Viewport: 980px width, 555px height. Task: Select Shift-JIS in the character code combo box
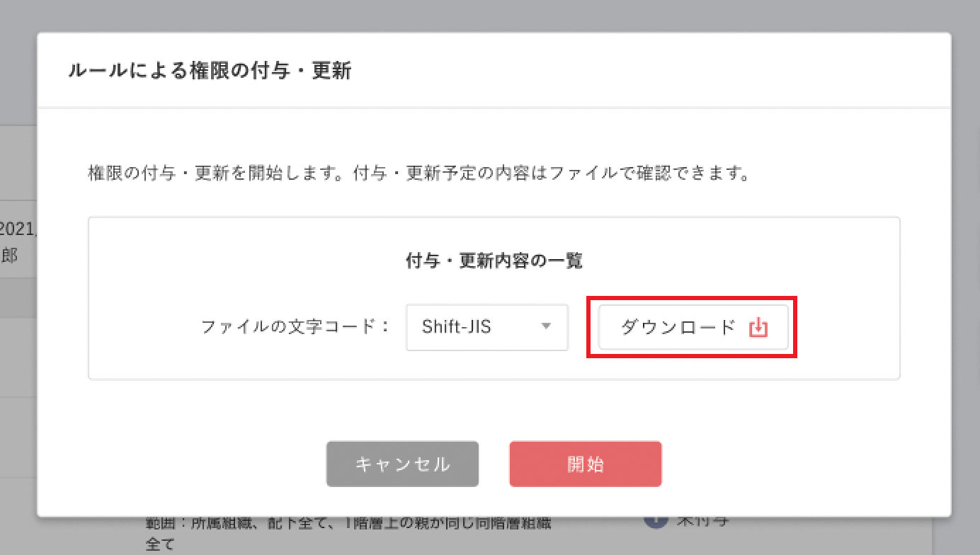click(487, 327)
